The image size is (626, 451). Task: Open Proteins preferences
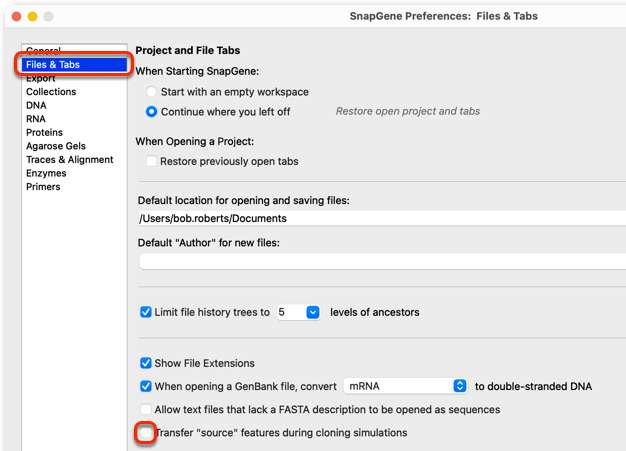tap(44, 133)
